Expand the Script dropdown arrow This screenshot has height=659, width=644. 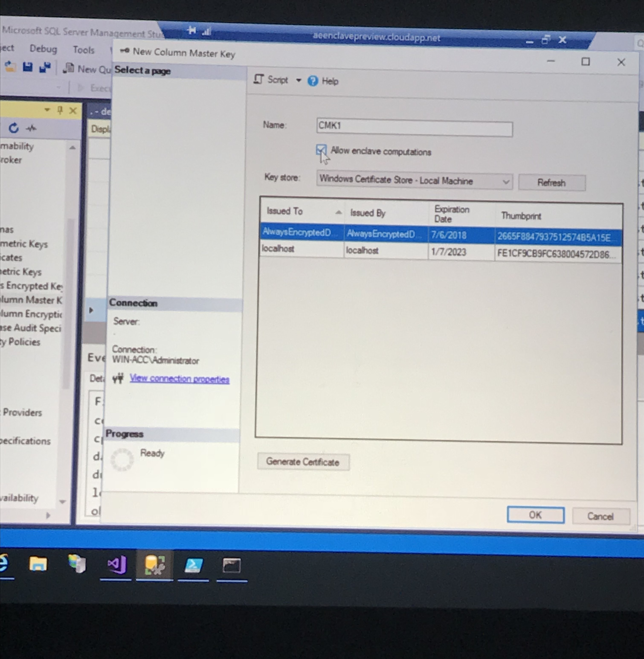298,80
